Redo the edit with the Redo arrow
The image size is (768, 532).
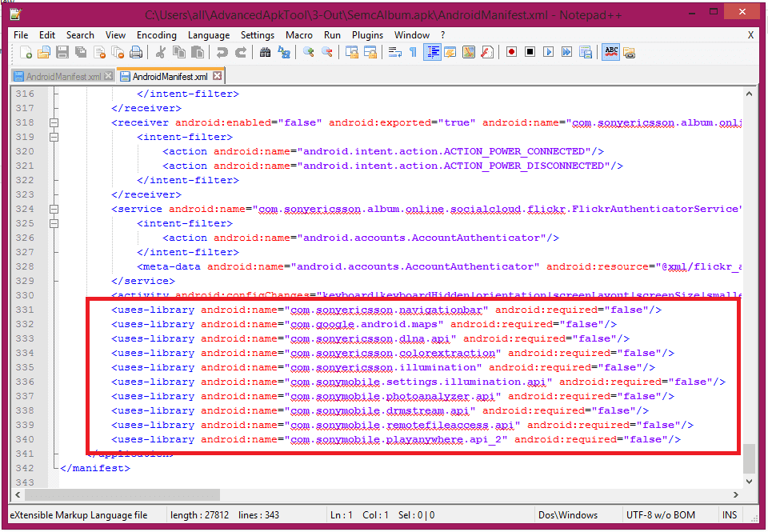(241, 52)
